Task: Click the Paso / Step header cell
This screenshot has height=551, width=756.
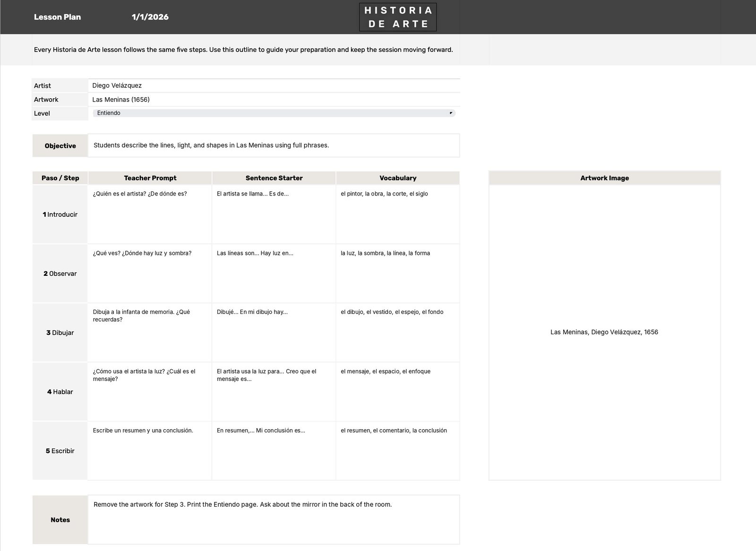Action: click(60, 178)
